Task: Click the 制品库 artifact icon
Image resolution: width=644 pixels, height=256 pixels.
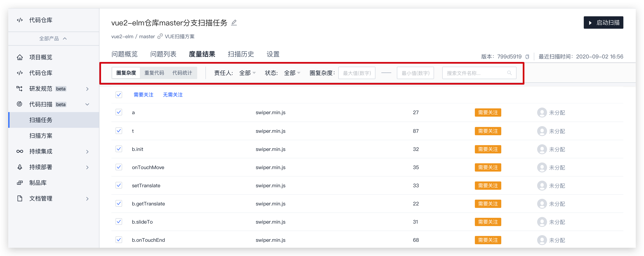Action: tap(20, 183)
